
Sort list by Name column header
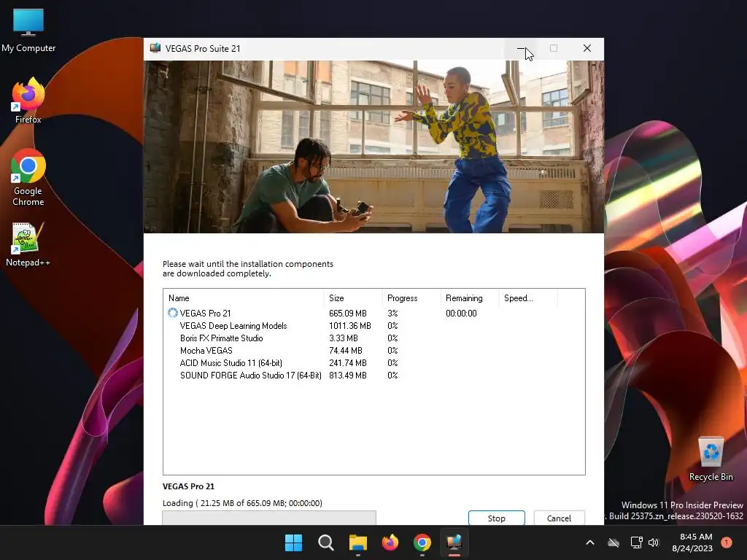(x=244, y=298)
